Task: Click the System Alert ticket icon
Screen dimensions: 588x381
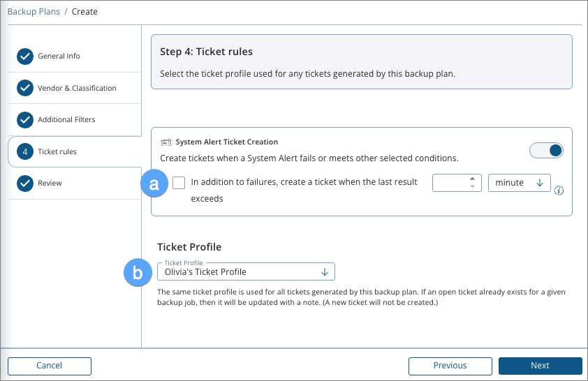Action: (x=166, y=142)
